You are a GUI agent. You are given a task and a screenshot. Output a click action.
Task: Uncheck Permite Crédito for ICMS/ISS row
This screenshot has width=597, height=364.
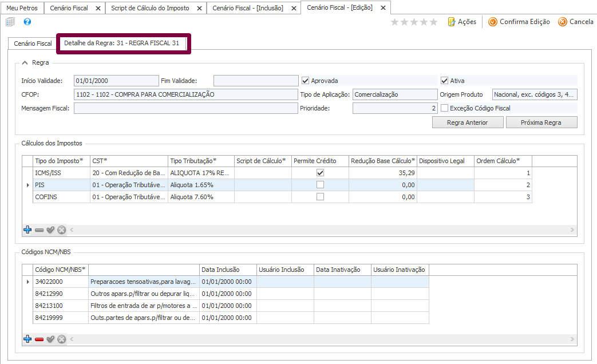pos(320,173)
